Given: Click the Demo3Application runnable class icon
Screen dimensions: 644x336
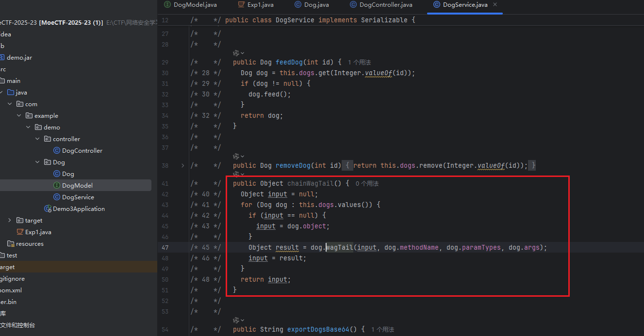Looking at the screenshot, I should click(48, 209).
